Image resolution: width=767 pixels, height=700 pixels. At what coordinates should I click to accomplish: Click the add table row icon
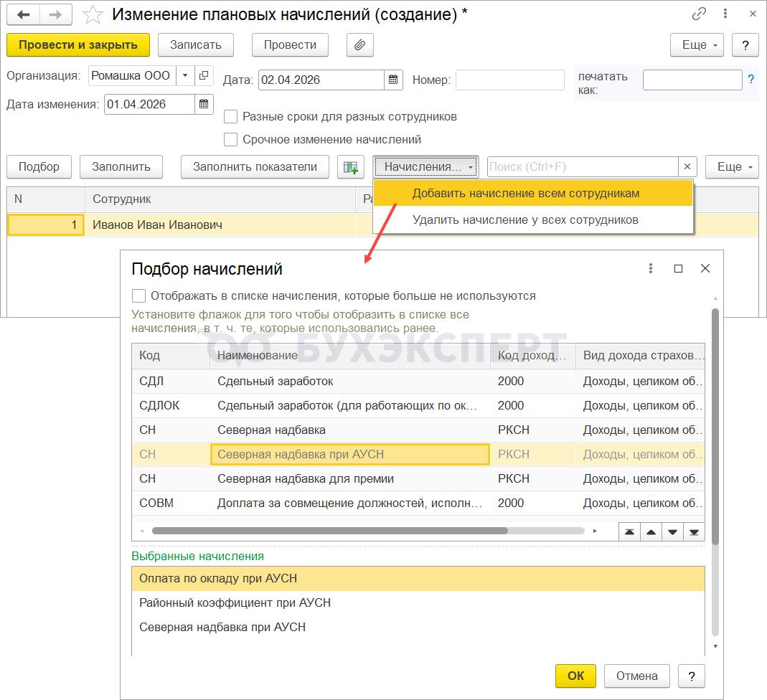pos(351,167)
